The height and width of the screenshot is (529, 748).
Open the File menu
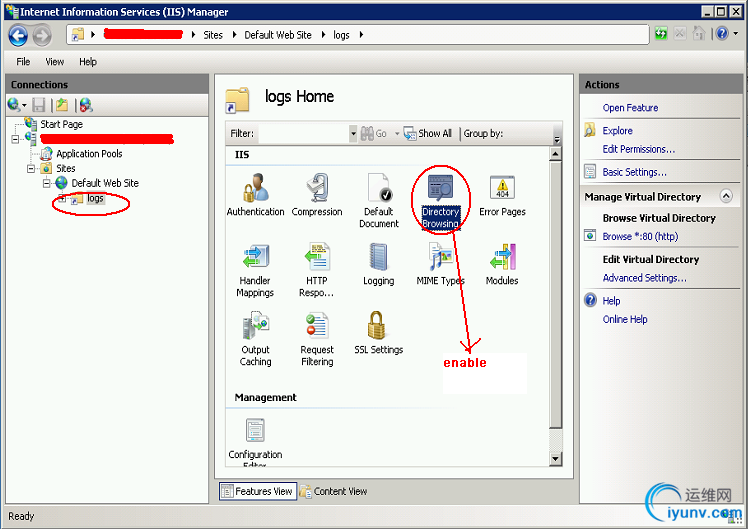[23, 62]
